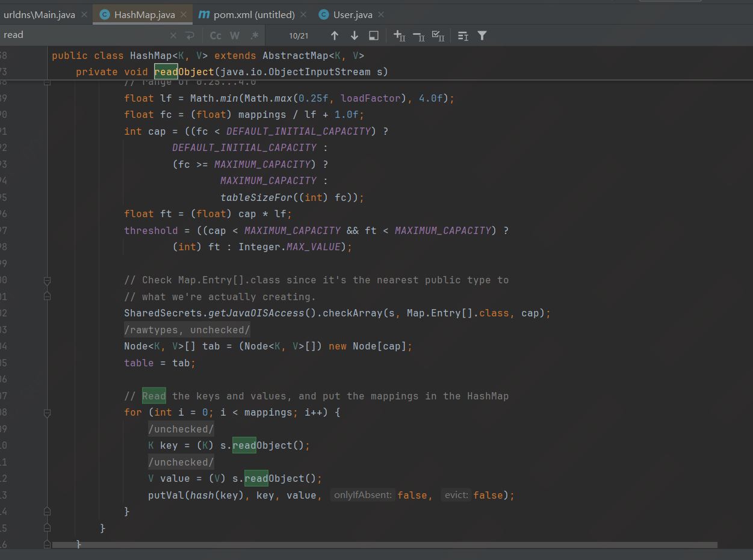Close the HashMap.java tab

click(x=184, y=14)
